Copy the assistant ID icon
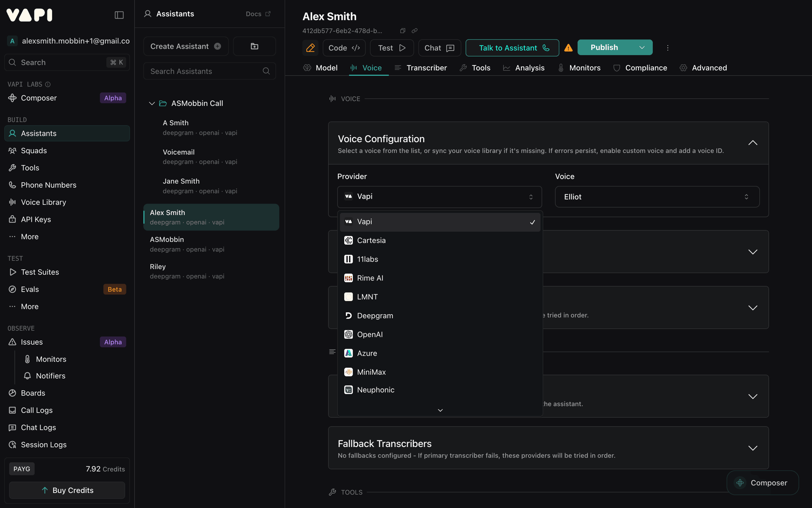 pyautogui.click(x=403, y=30)
